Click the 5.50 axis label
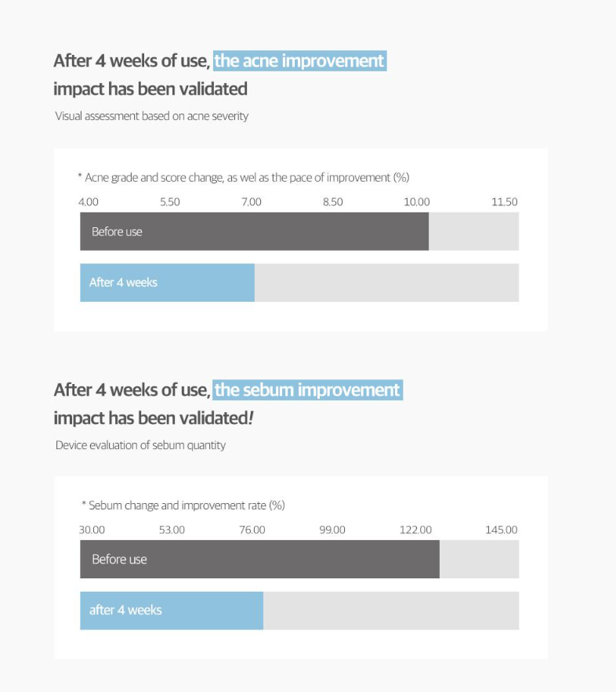 point(170,202)
